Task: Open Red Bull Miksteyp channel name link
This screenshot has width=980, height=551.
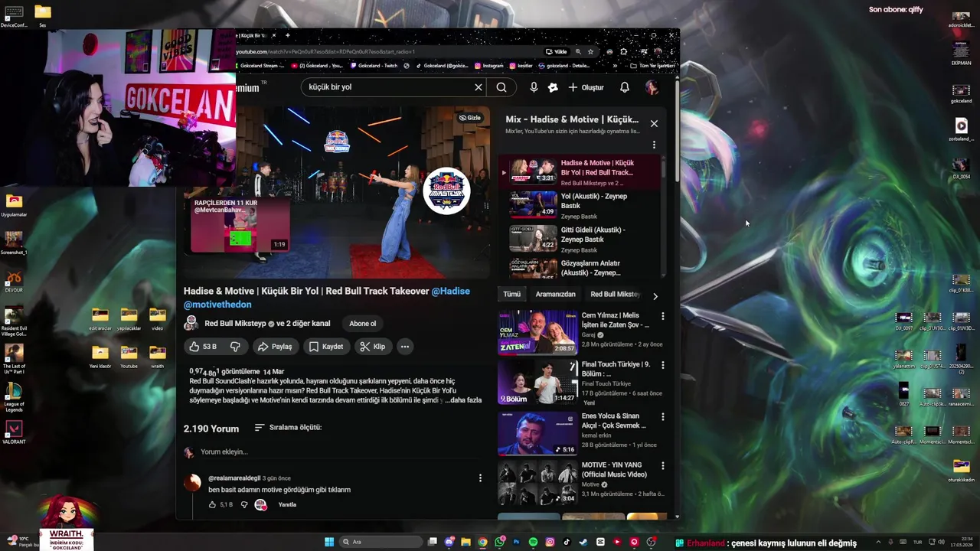Action: (235, 324)
